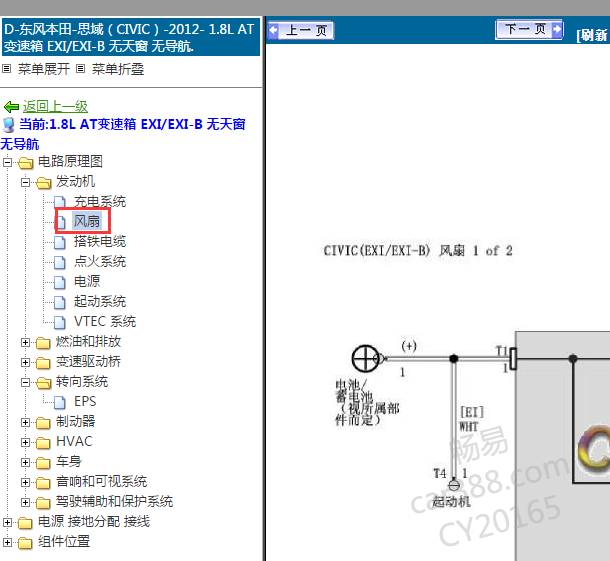Click the 组件位置 folder icon
Viewport: 610px width, 561px height.
coord(25,543)
